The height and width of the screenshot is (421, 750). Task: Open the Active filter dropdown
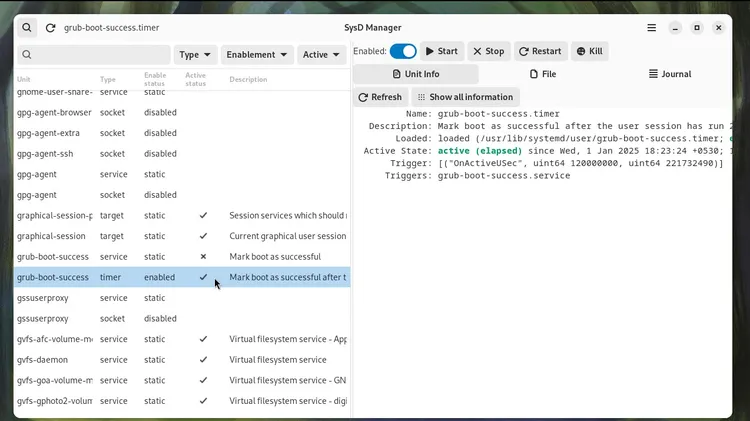(321, 55)
